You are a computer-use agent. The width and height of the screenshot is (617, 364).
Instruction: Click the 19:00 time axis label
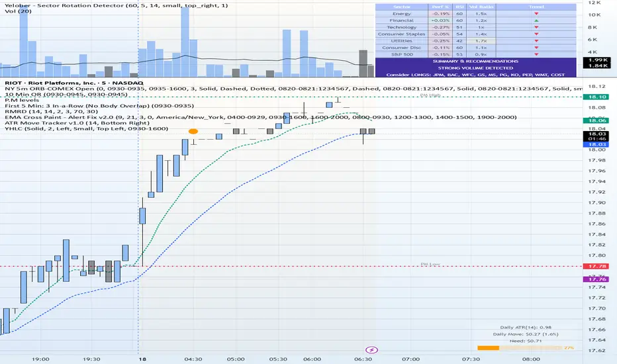coord(40,359)
